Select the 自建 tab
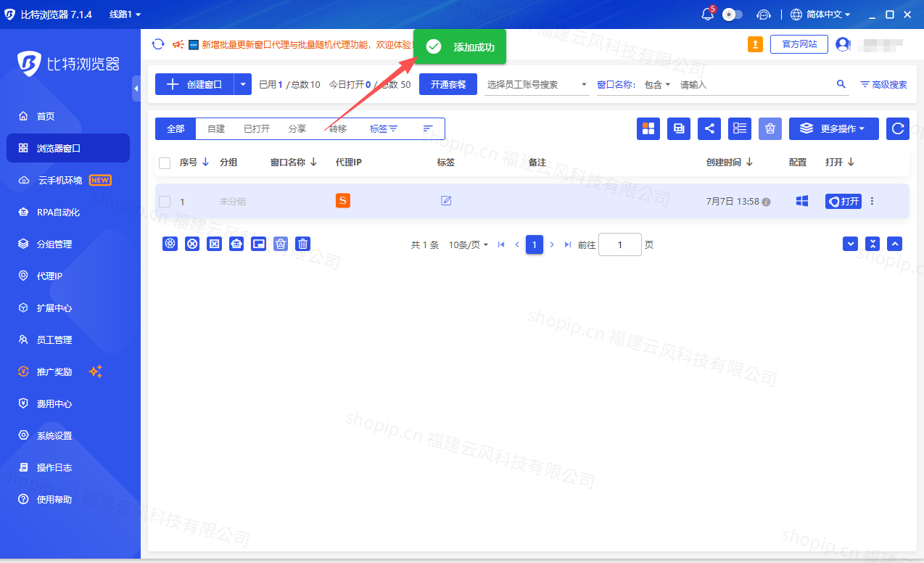The width and height of the screenshot is (924, 563). 216,128
